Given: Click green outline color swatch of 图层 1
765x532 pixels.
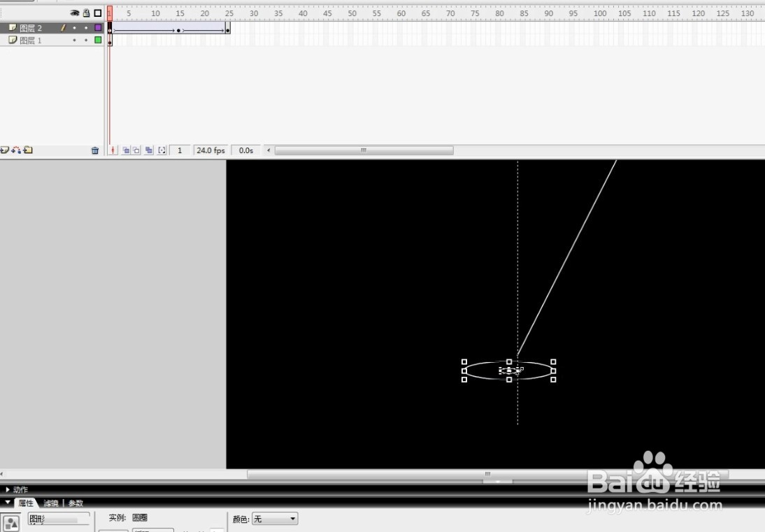Looking at the screenshot, I should coord(98,40).
